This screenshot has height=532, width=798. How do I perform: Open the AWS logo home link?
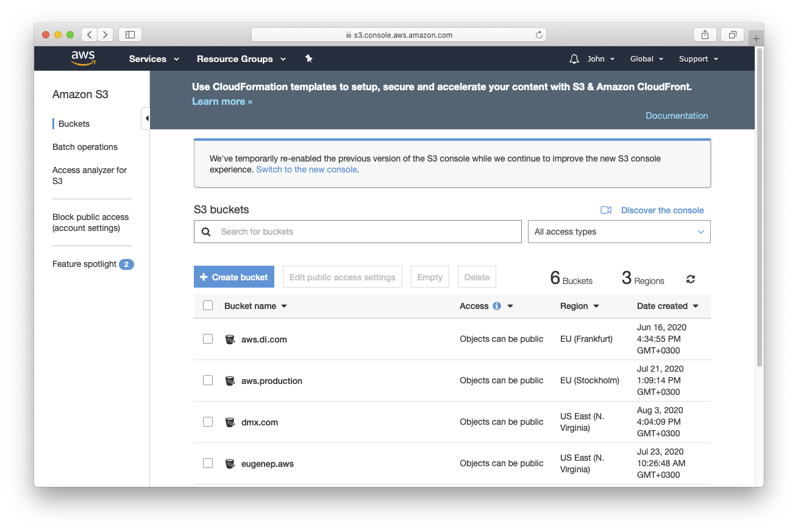(x=83, y=59)
